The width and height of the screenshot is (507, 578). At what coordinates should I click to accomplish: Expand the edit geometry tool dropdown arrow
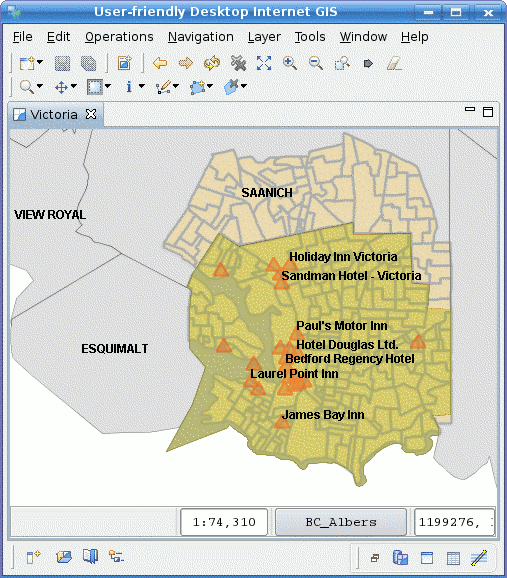[x=176, y=86]
